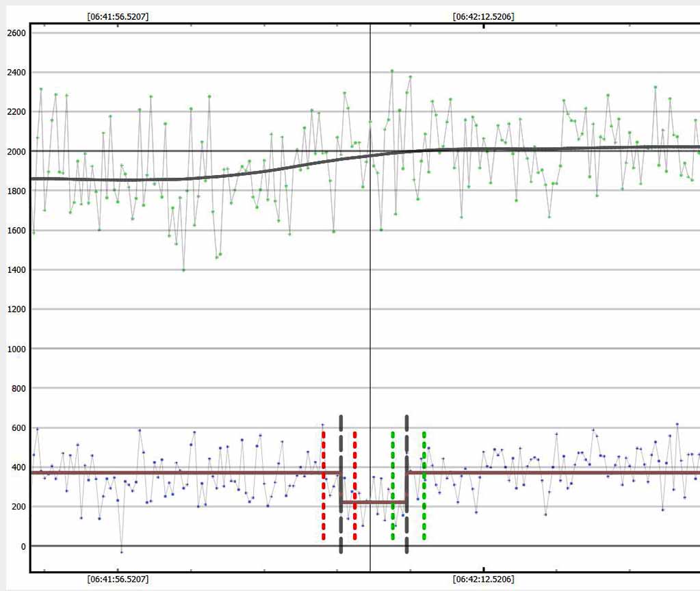Click the 400 y-axis label

coord(18,467)
